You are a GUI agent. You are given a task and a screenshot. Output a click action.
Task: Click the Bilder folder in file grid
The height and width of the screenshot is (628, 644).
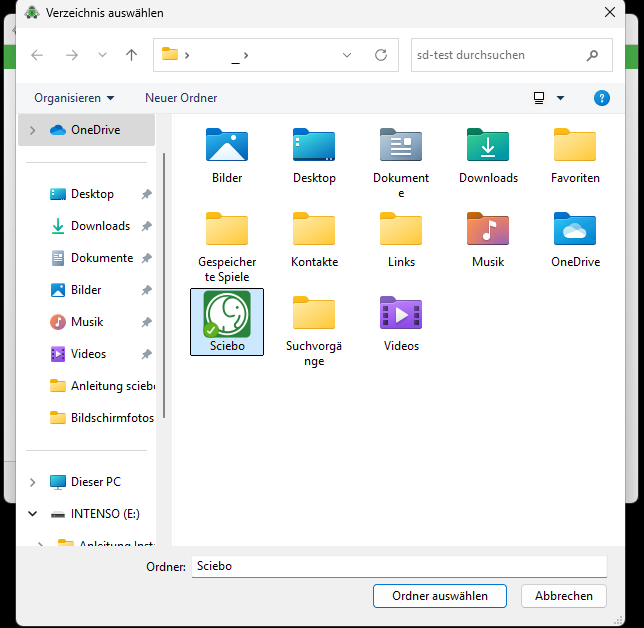coord(227,146)
